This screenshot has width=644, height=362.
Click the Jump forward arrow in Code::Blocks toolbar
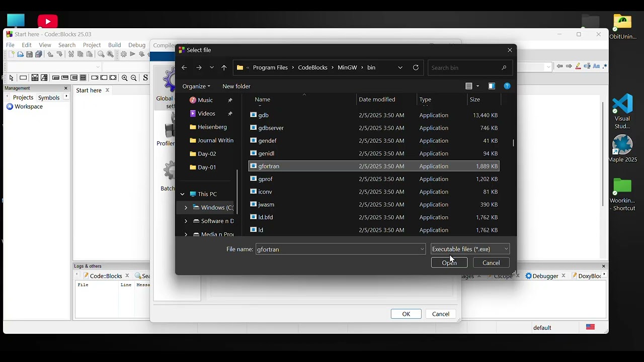[x=569, y=66]
